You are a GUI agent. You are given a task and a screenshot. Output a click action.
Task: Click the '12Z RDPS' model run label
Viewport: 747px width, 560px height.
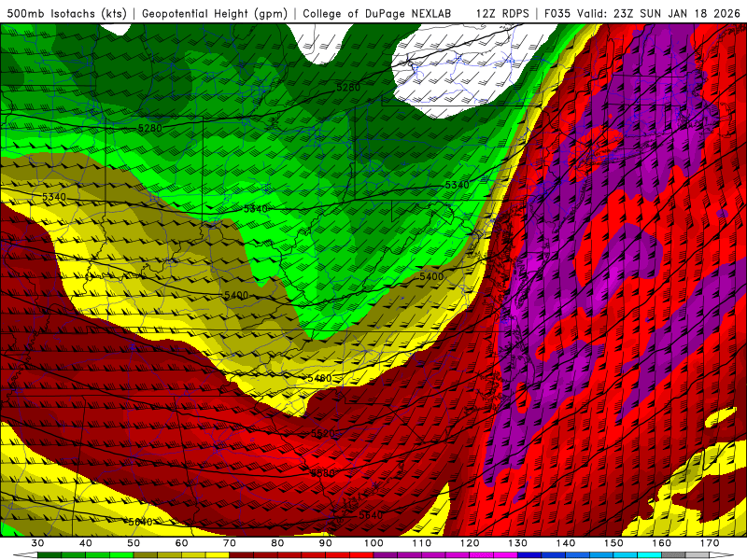pos(502,13)
